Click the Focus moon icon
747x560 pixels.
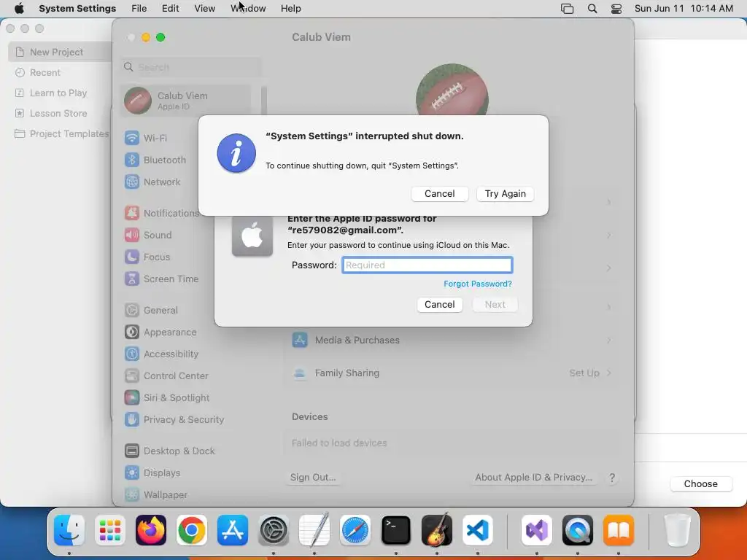(x=132, y=257)
